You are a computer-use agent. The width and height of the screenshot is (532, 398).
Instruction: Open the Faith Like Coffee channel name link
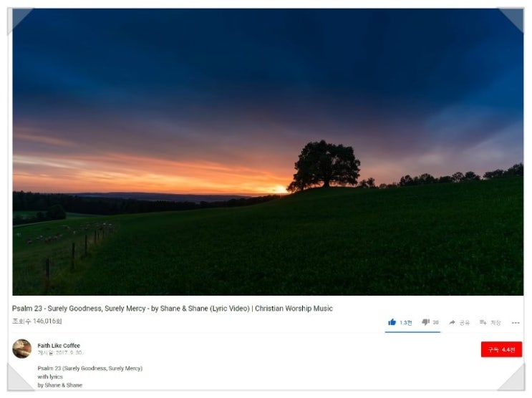[x=59, y=346]
